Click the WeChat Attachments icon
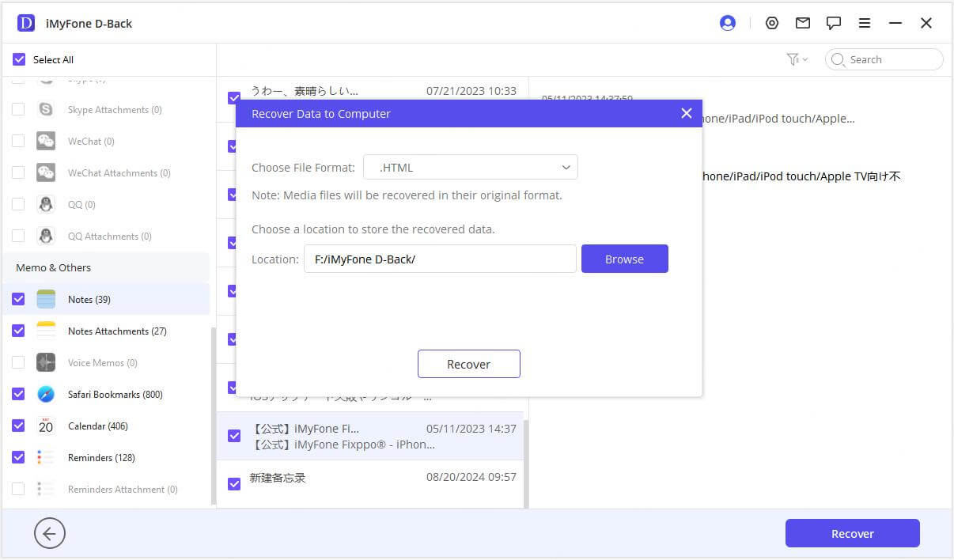 46,172
